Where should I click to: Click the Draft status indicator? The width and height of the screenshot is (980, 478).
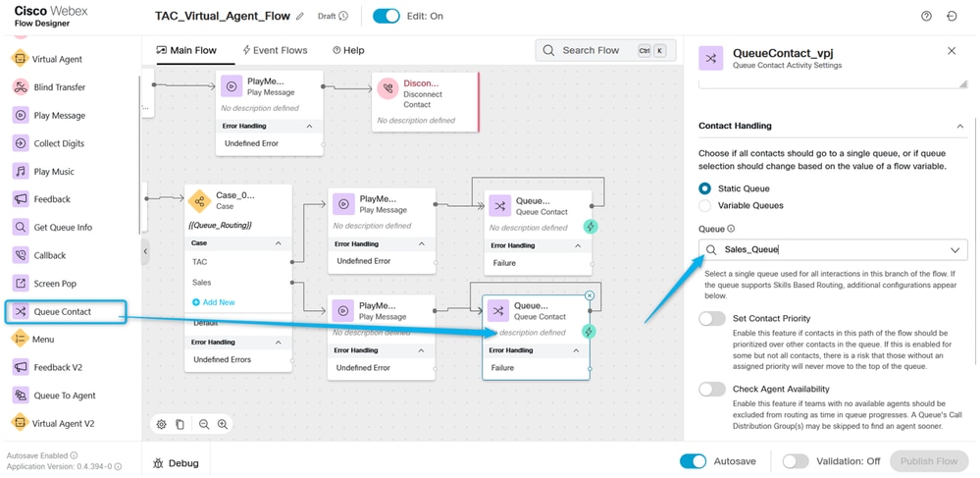[x=333, y=17]
